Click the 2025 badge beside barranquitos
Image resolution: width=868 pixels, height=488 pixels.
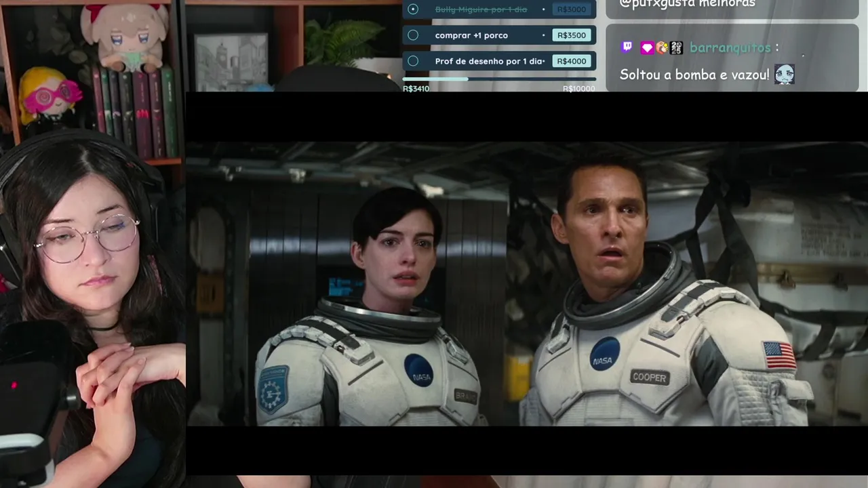tap(676, 47)
